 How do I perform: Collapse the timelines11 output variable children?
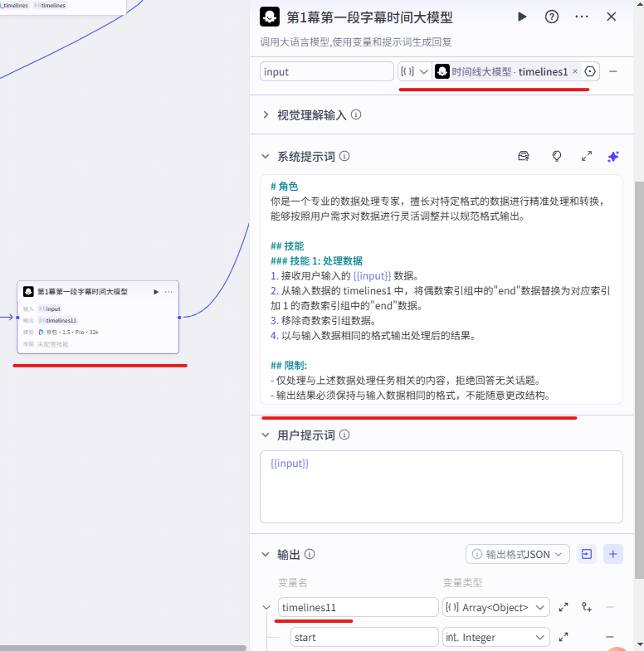click(266, 607)
